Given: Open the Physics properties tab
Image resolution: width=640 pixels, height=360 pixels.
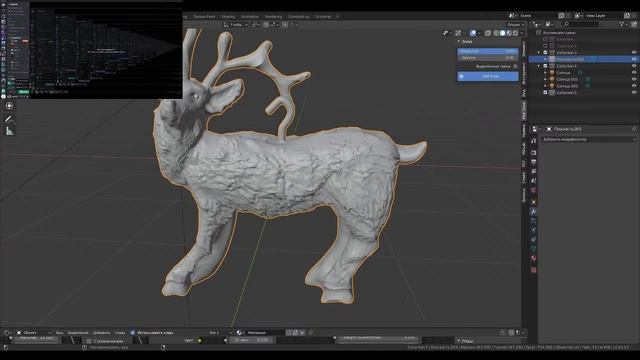Looking at the screenshot, I should [533, 230].
